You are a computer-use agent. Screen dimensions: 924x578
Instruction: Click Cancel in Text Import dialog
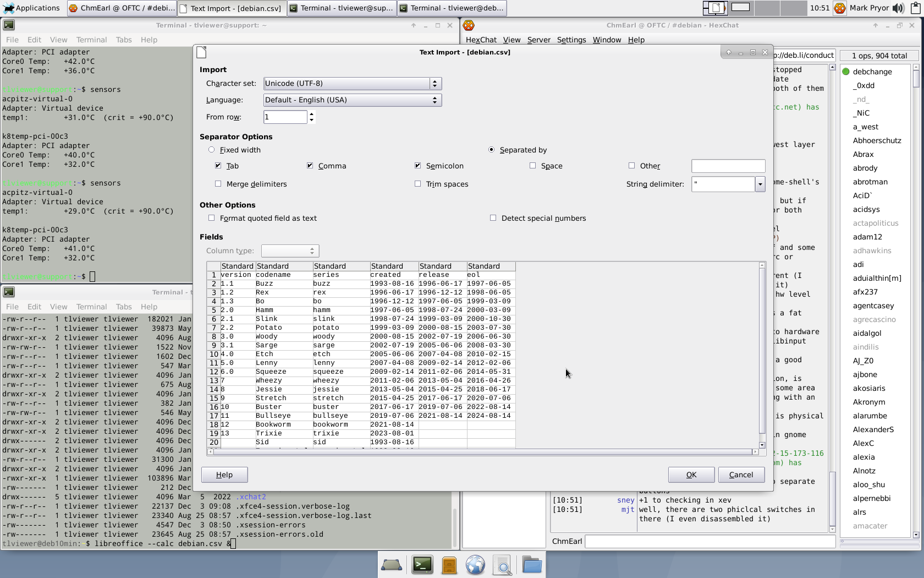click(x=741, y=475)
